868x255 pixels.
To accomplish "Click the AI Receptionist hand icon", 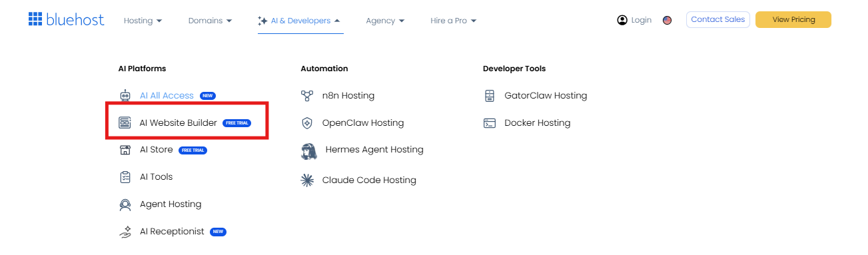I will (125, 232).
